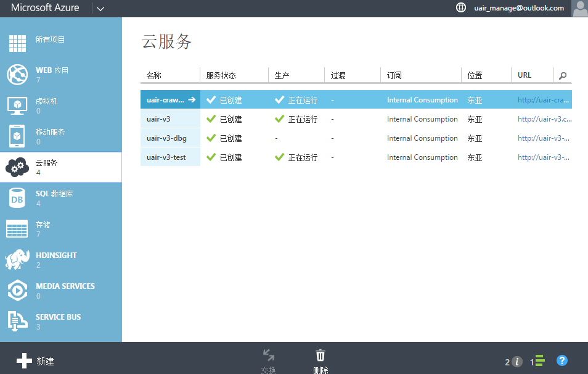This screenshot has width=588, height=374.
Task: Click the 移动服务 (Mobile Services) icon
Action: click(x=17, y=135)
